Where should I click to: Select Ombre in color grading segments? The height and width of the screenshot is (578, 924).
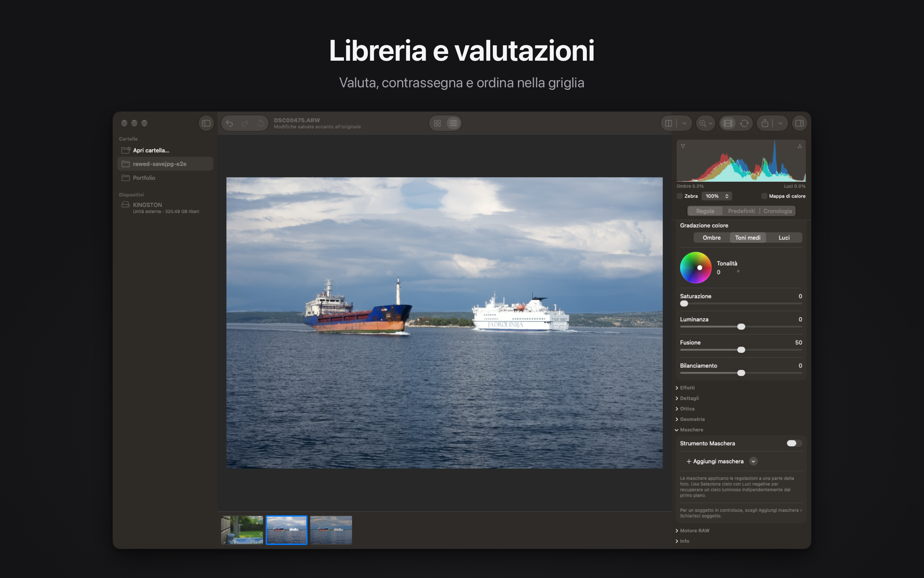click(712, 238)
